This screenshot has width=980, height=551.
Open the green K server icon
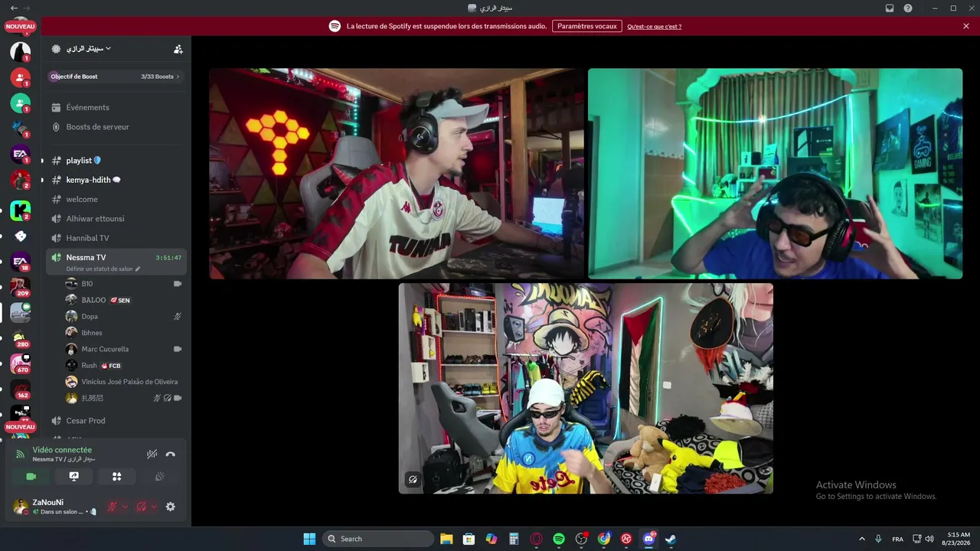click(x=21, y=210)
